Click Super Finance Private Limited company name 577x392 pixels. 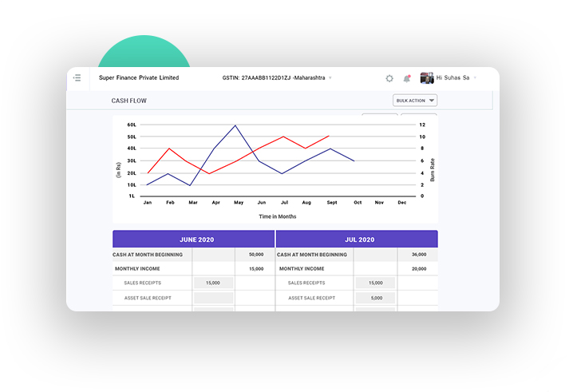coord(139,78)
